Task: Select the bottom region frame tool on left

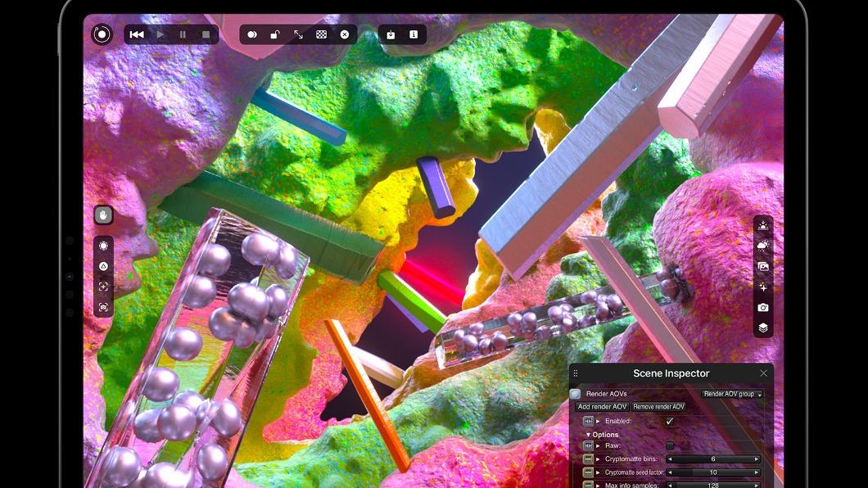Action: point(103,307)
